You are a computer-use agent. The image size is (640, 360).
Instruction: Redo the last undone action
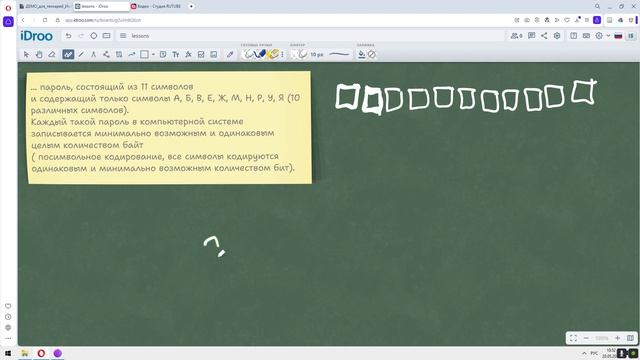(x=81, y=36)
